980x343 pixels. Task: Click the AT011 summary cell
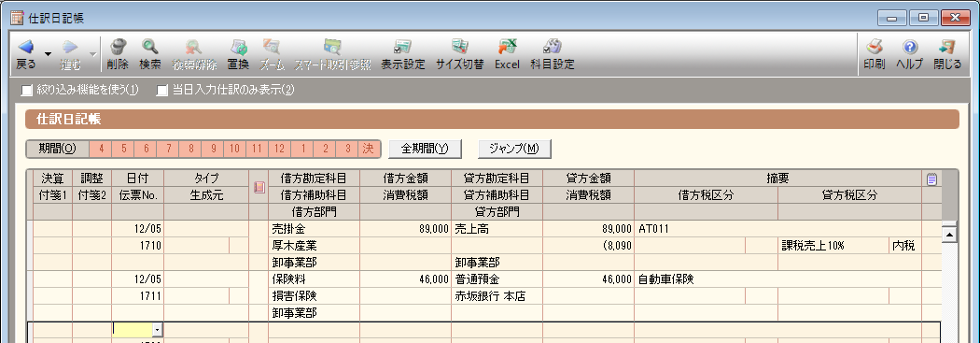click(x=778, y=229)
